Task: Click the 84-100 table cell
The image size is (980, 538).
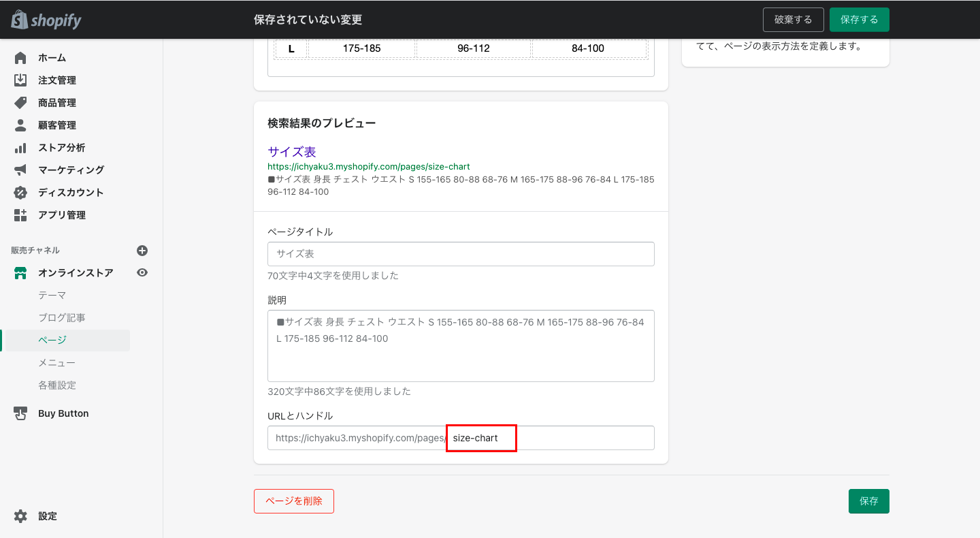Action: 589,48
